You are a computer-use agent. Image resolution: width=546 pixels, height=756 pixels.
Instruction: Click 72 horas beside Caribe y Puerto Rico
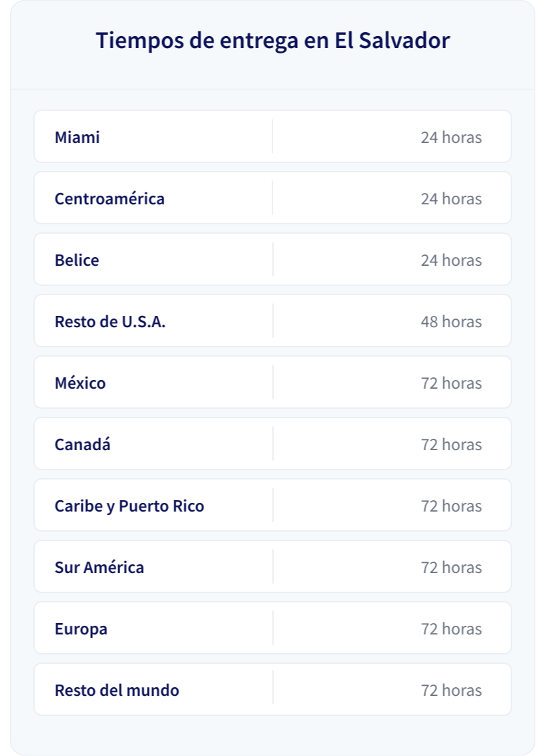[451, 506]
